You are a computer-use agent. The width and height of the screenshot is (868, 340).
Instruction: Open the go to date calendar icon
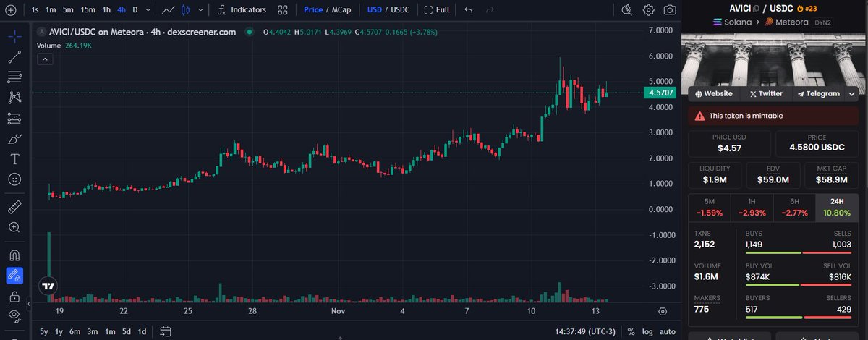(x=166, y=331)
